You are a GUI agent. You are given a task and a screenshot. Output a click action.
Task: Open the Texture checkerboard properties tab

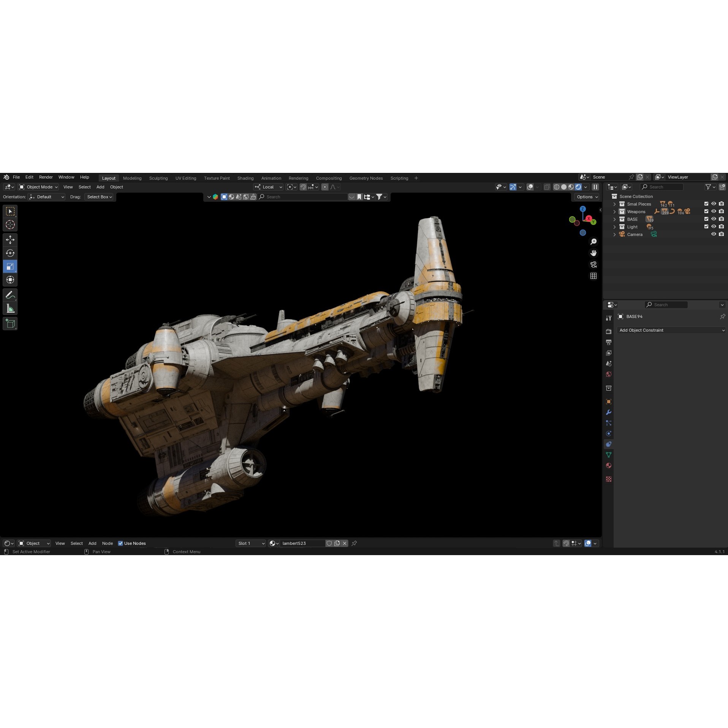point(609,479)
